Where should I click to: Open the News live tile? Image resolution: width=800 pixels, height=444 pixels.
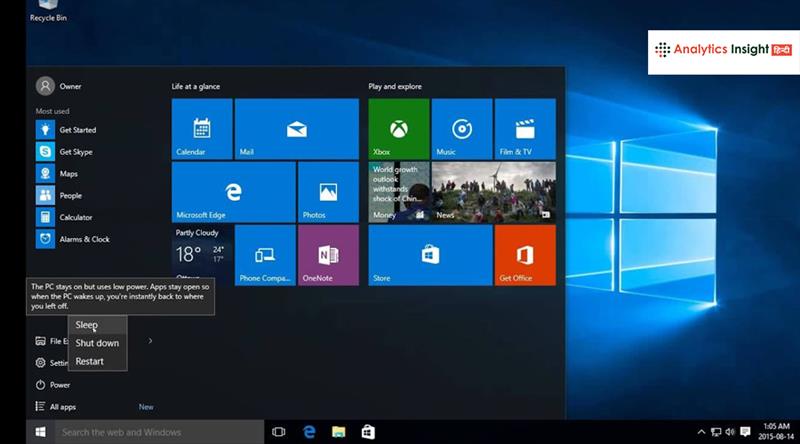[461, 192]
